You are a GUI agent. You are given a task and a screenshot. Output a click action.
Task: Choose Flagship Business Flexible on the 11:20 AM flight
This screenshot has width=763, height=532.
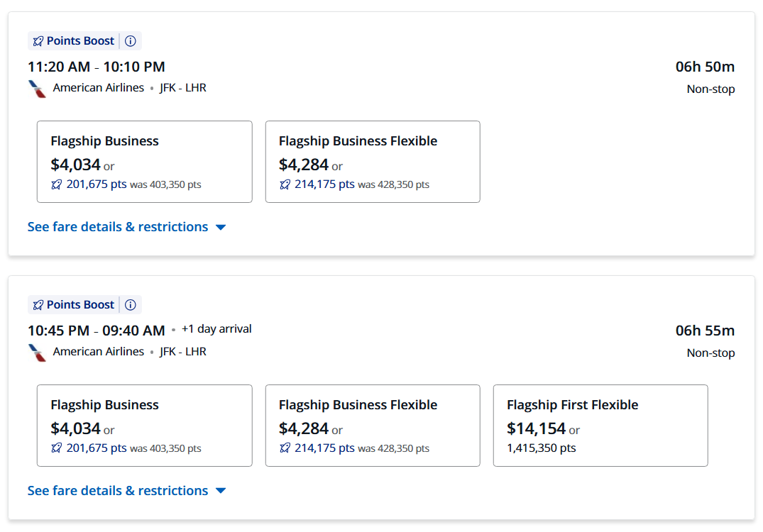(x=373, y=162)
